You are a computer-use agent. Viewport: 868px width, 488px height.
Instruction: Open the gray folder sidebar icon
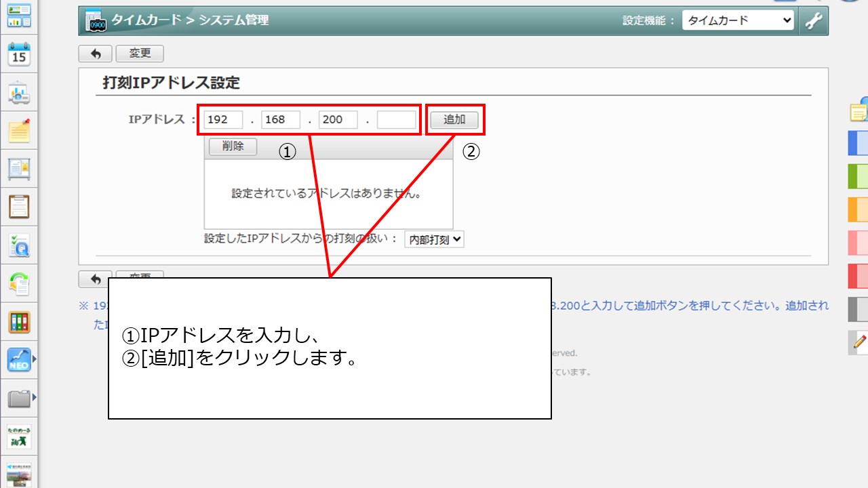click(x=19, y=399)
